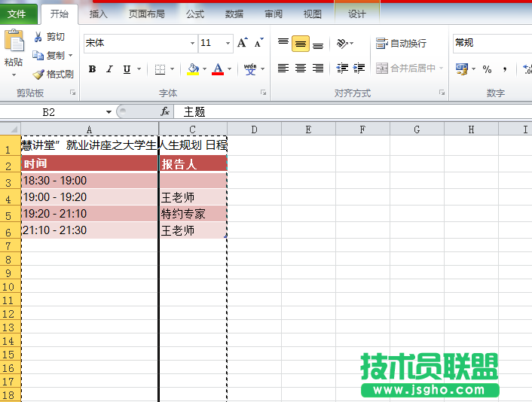532x402 pixels.
Task: Open the 文件 file tab
Action: (17, 14)
